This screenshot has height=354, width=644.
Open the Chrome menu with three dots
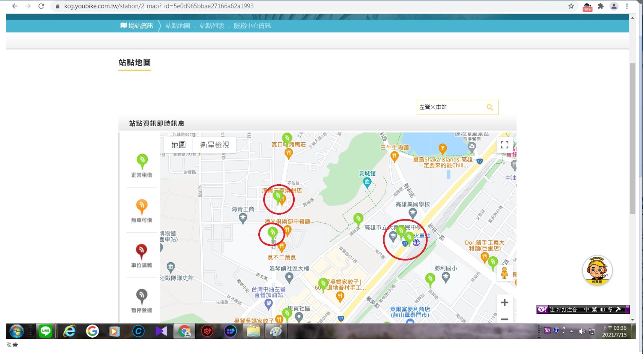627,6
